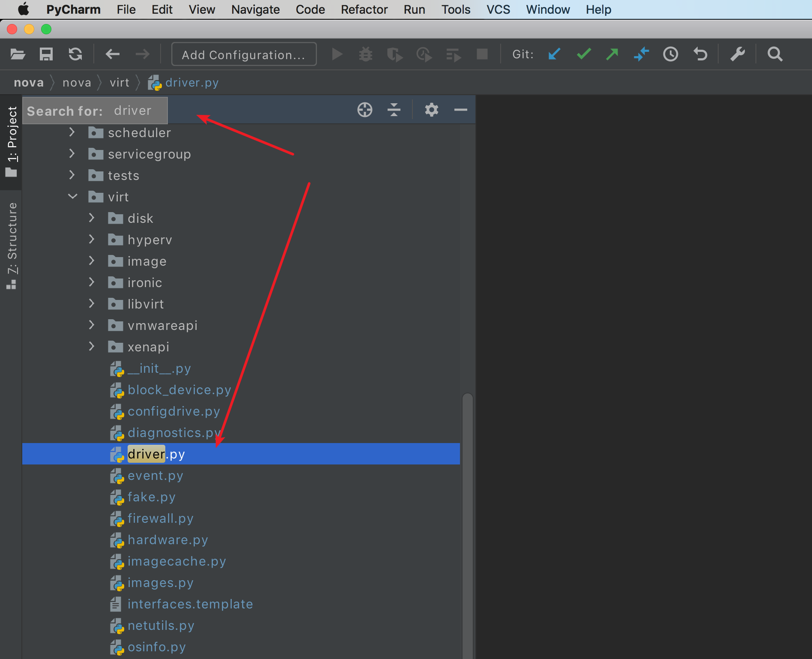Toggle the Structure tool window tab
The width and height of the screenshot is (812, 659).
point(12,245)
